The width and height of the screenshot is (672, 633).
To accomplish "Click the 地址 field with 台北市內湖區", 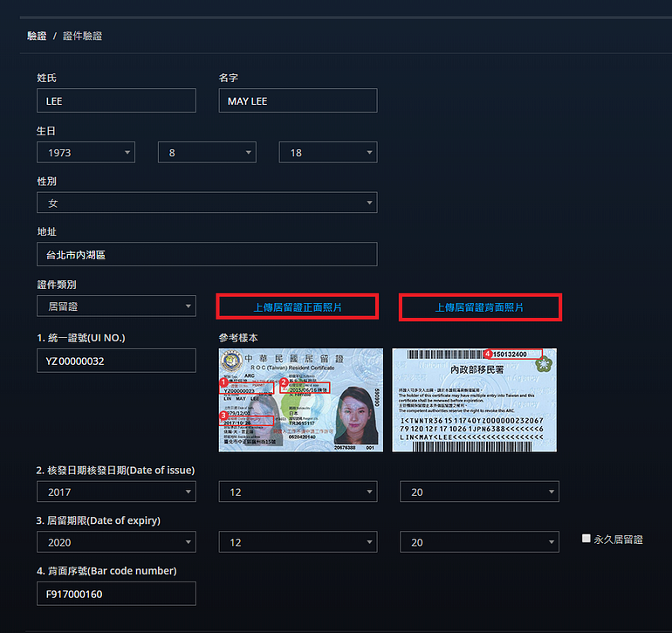I will pos(207,254).
